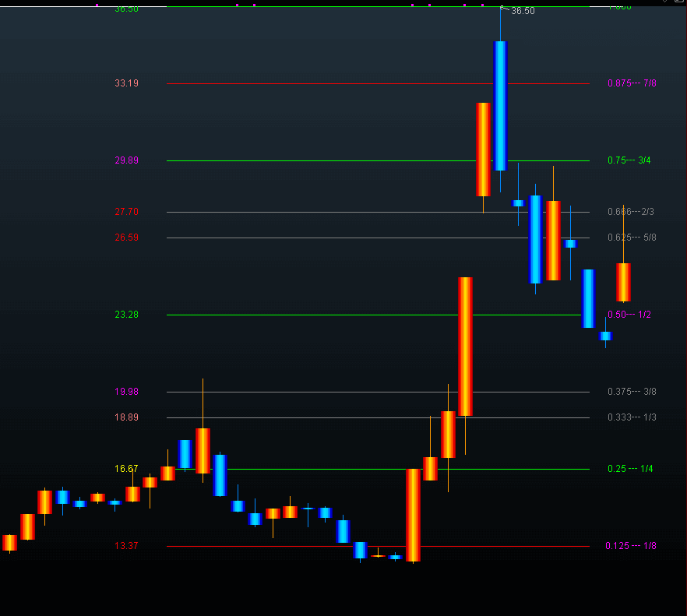
Task: Select the 0.875 --- 7/8 level label
Action: [632, 83]
